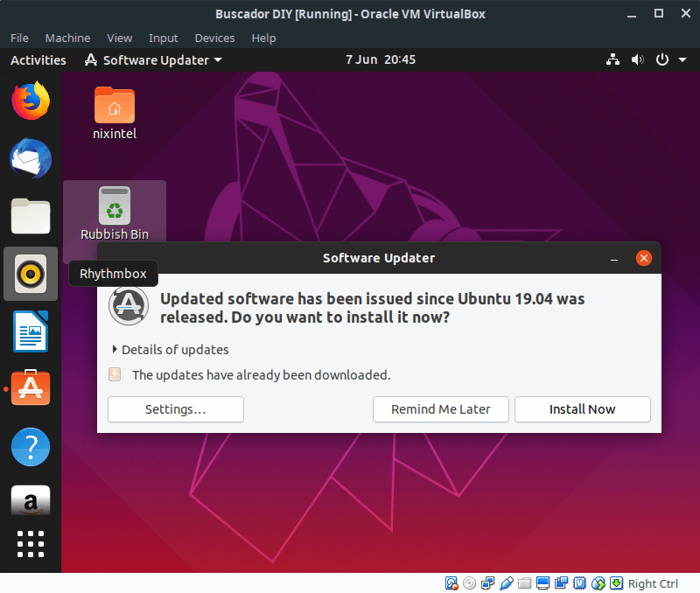The width and height of the screenshot is (700, 593).
Task: Click Remind Me Later
Action: coord(441,409)
